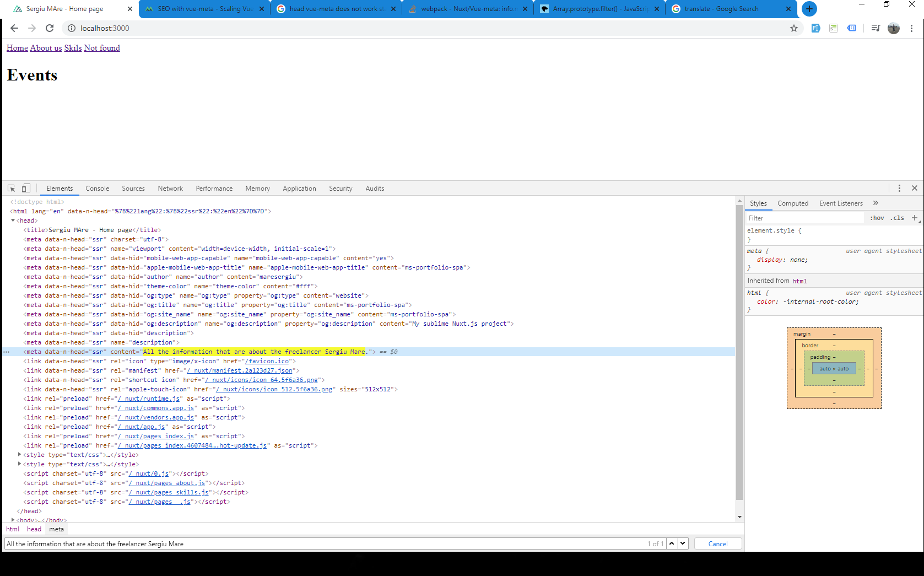924x576 pixels.
Task: Open actions menu for selected meta node
Action: (6, 352)
